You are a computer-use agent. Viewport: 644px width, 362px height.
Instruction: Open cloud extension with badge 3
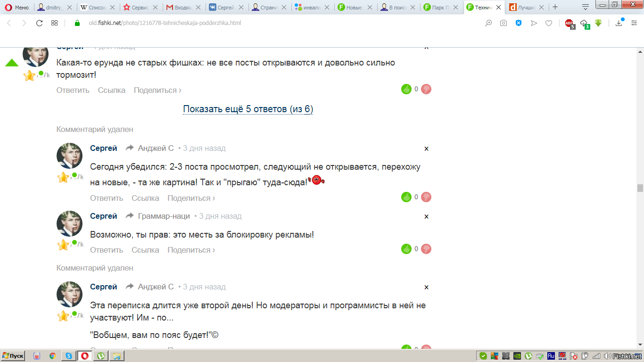coord(585,24)
